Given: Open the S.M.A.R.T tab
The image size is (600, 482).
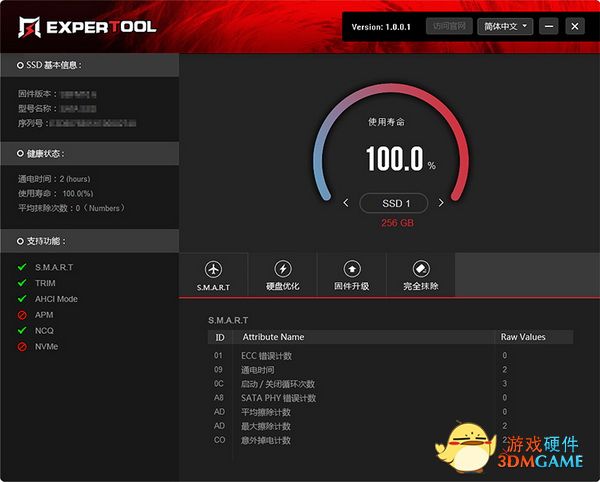Looking at the screenshot, I should (x=213, y=275).
